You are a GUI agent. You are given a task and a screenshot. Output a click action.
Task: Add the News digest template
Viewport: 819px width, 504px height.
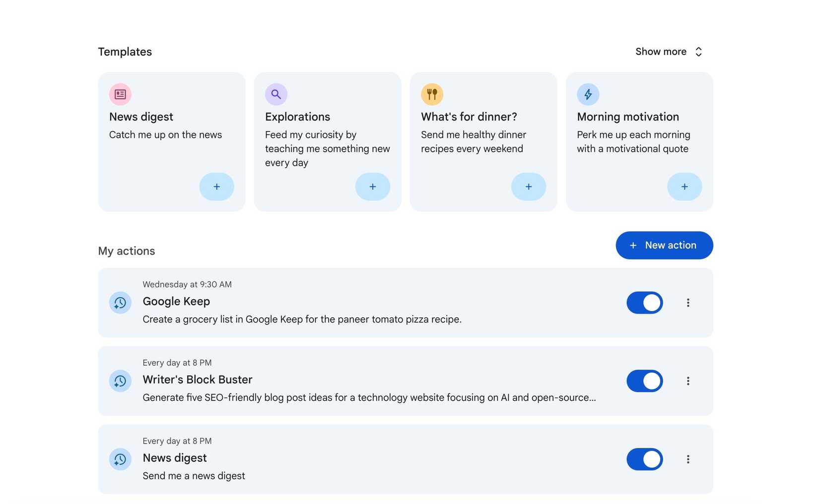pos(216,187)
